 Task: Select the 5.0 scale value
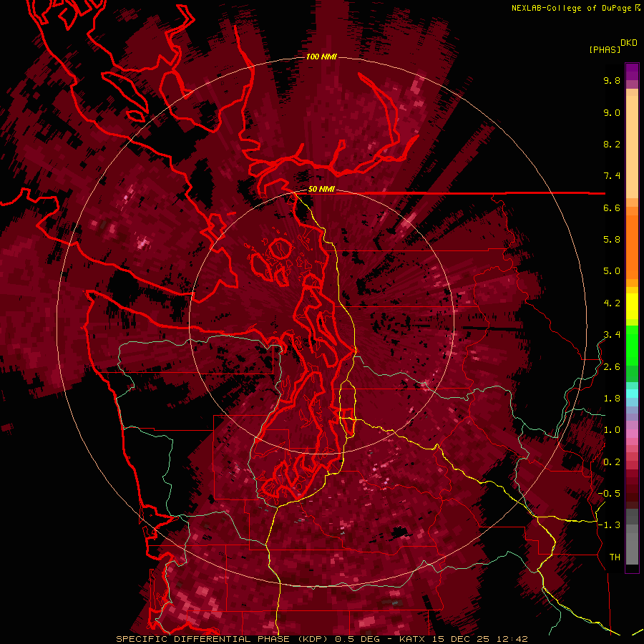click(x=612, y=271)
